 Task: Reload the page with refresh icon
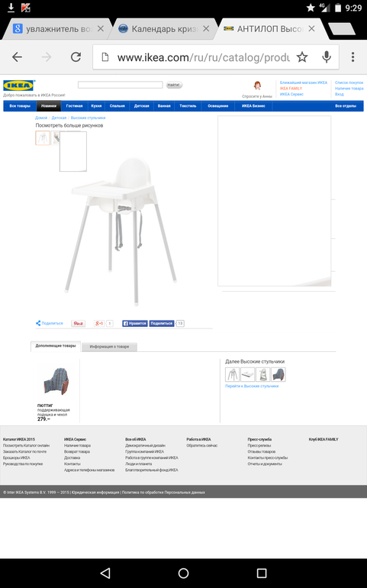[x=76, y=57]
